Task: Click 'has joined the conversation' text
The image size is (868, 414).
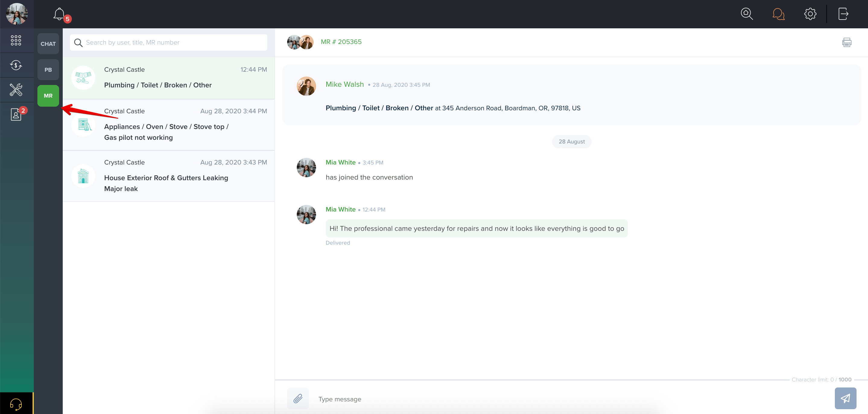Action: coord(369,177)
